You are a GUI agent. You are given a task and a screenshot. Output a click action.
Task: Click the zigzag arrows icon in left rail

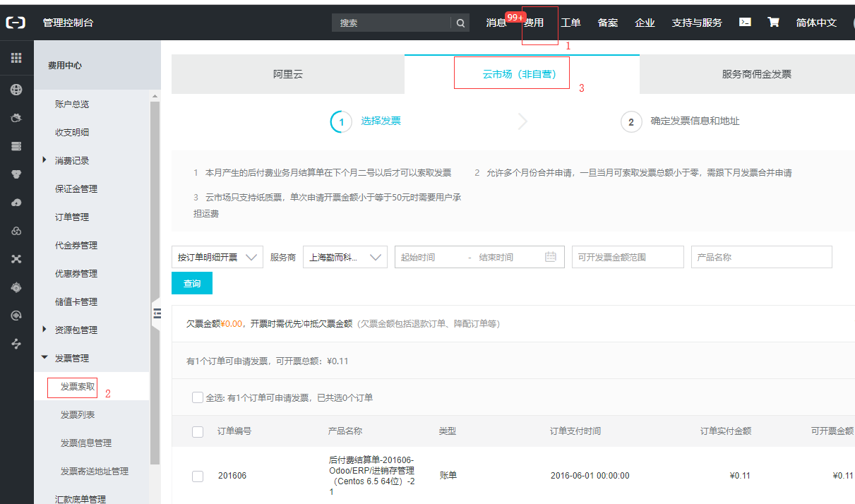(16, 344)
